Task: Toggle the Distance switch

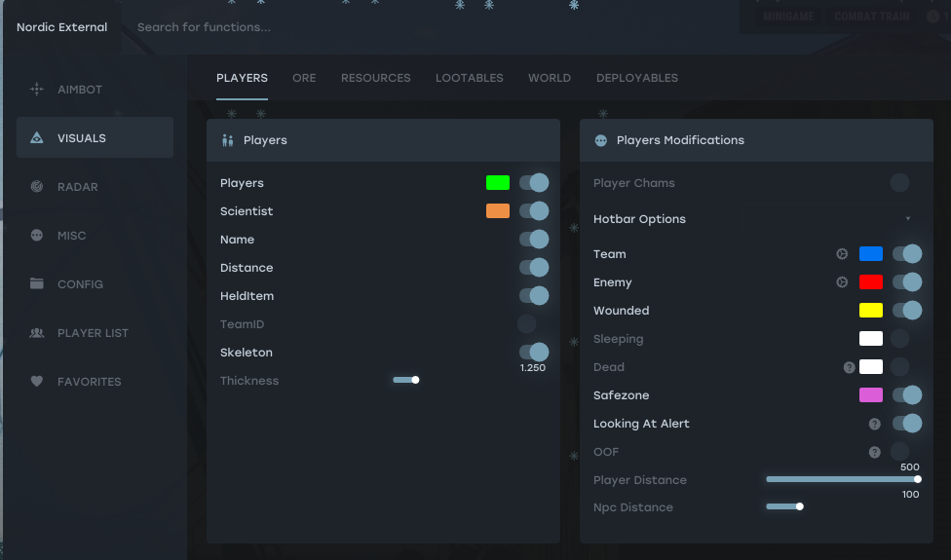Action: 534,267
